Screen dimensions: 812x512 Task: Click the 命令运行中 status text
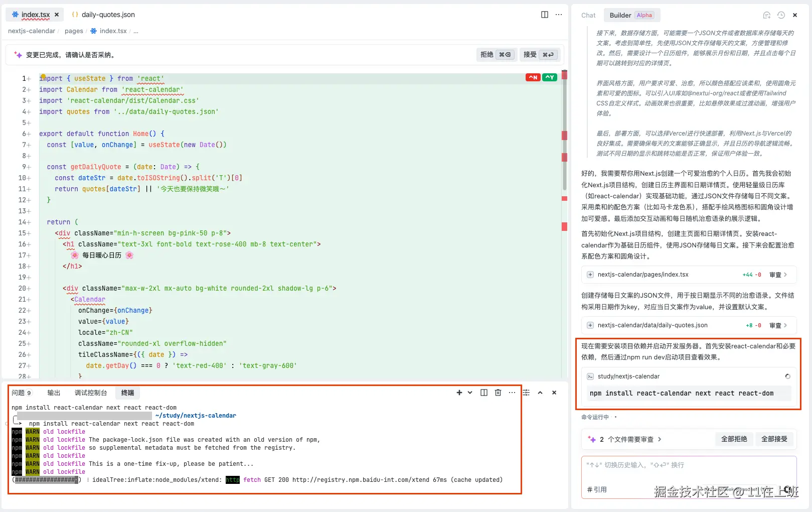(595, 417)
